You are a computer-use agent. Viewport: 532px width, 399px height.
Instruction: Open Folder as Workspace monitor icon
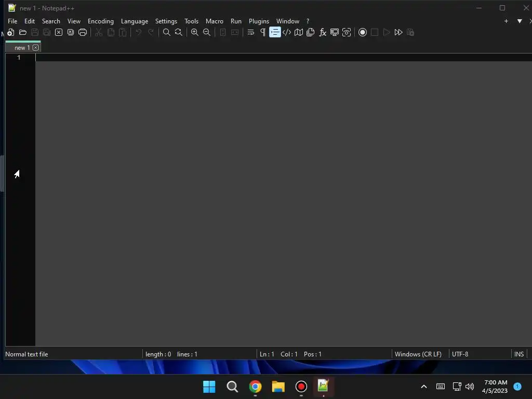335,32
